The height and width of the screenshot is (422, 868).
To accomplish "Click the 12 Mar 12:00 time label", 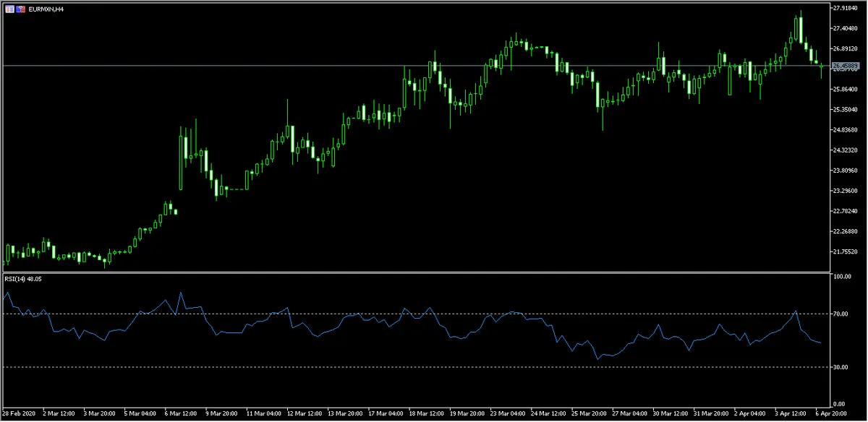I will [305, 414].
